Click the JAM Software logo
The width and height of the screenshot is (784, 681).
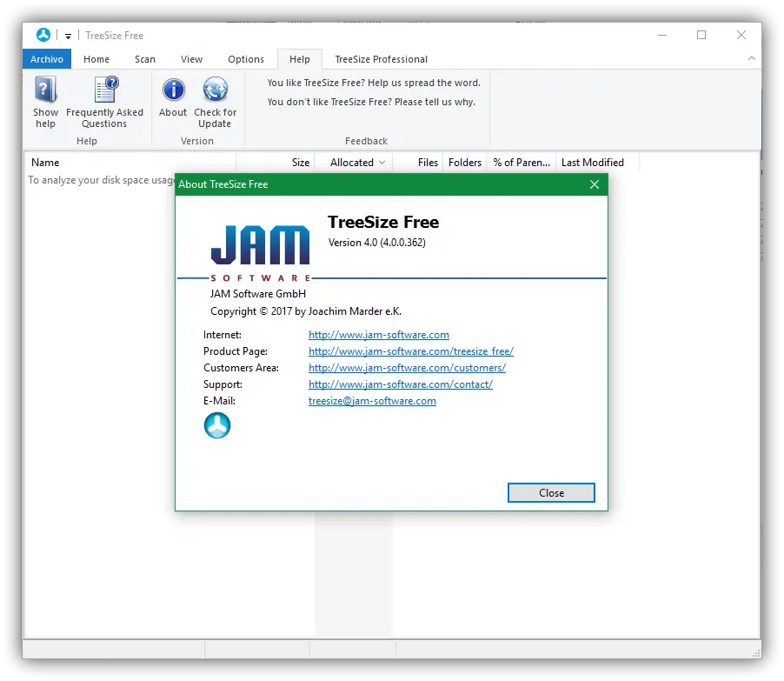coord(260,252)
